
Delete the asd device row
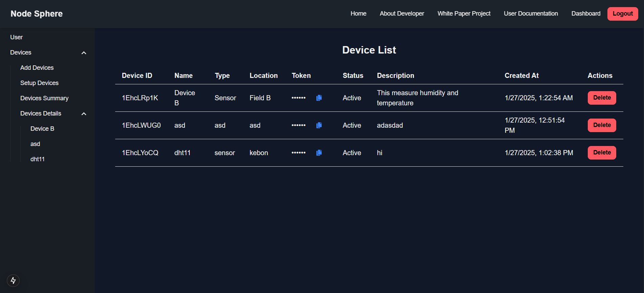602,125
